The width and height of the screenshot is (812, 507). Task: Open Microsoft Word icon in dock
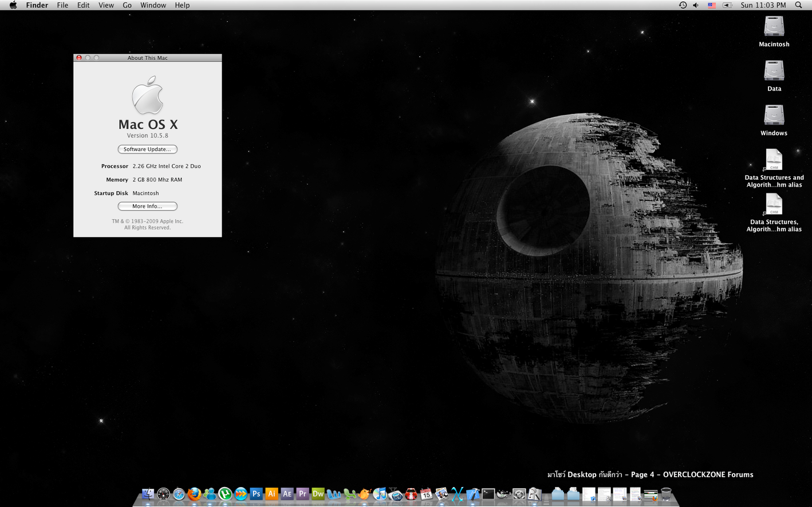(x=334, y=494)
